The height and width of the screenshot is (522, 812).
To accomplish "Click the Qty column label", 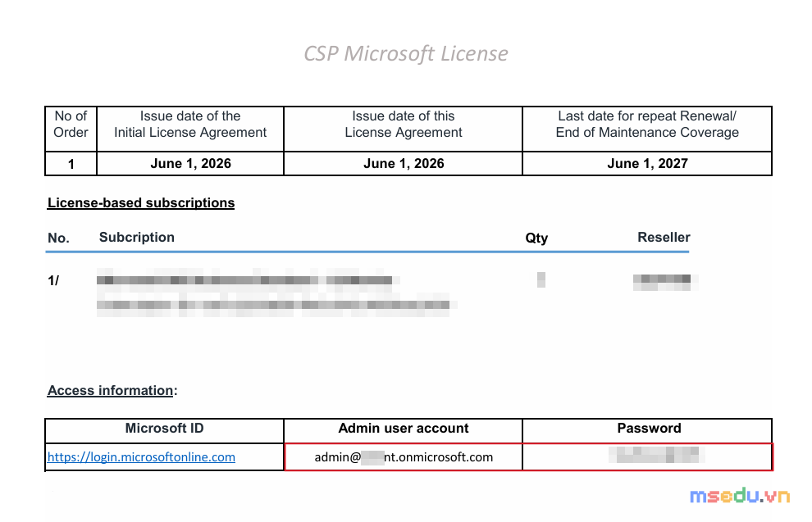I will (536, 238).
